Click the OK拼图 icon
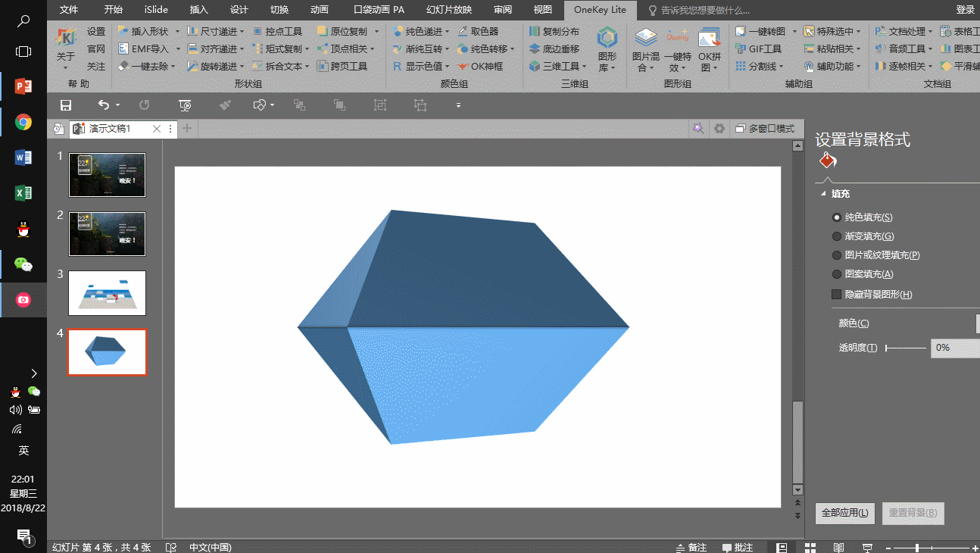980x553 pixels. click(x=710, y=39)
